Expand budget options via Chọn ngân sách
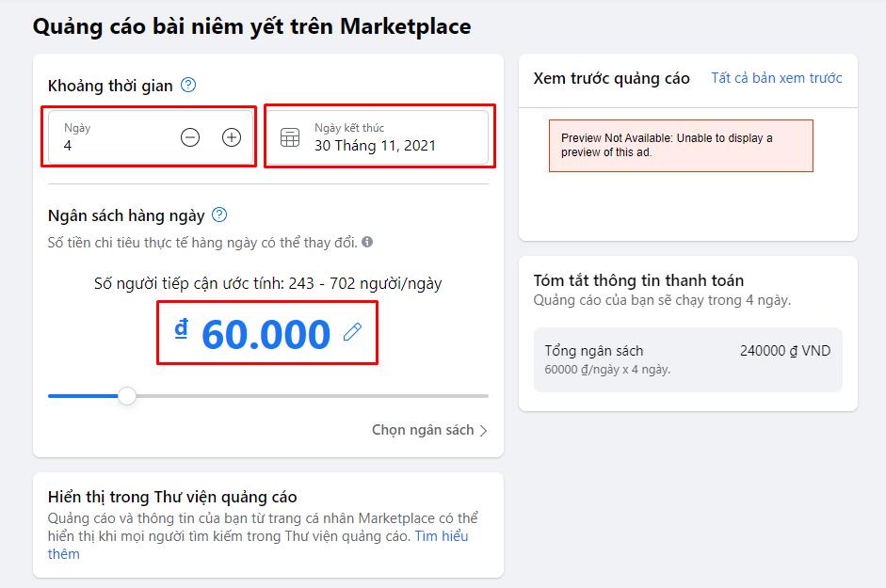Screen dimensions: 886x588 click(422, 429)
